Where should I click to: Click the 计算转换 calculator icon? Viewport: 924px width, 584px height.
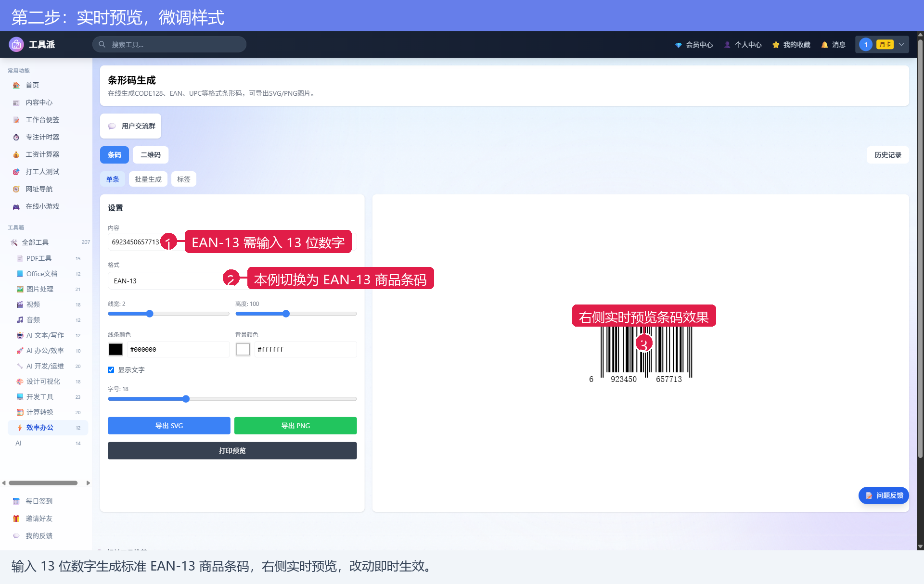click(20, 412)
